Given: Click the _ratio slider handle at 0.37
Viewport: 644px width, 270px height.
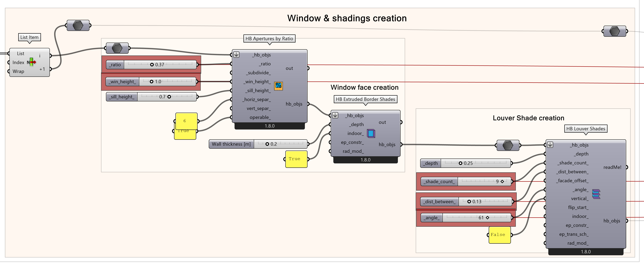Looking at the screenshot, I should [152, 65].
